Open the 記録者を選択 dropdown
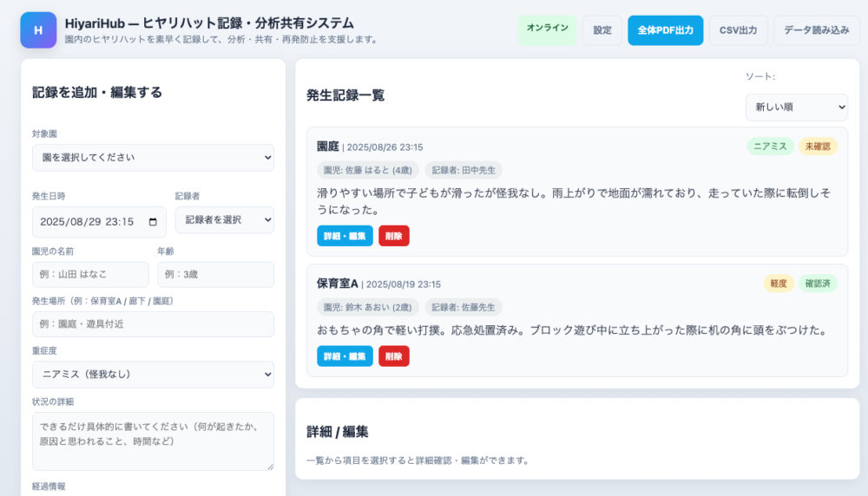 coord(224,220)
